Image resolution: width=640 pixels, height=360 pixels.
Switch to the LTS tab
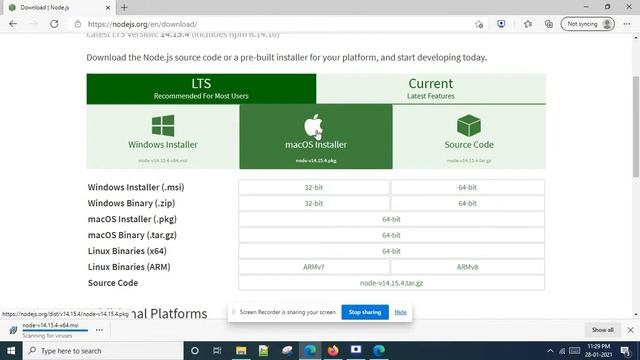201,89
